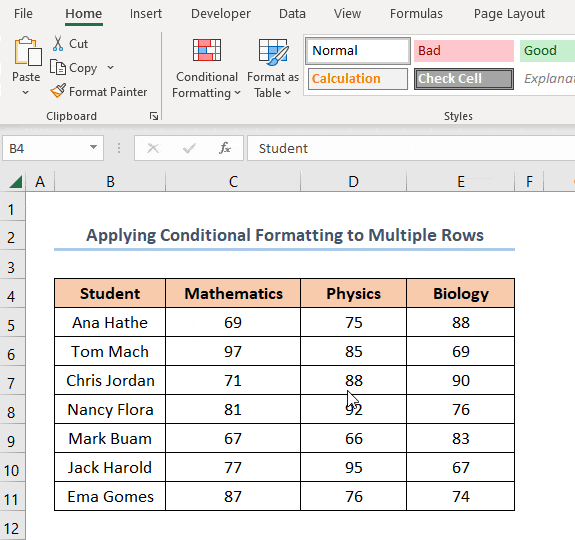Click the Select All corner triangle
The height and width of the screenshot is (540, 575).
click(15, 181)
